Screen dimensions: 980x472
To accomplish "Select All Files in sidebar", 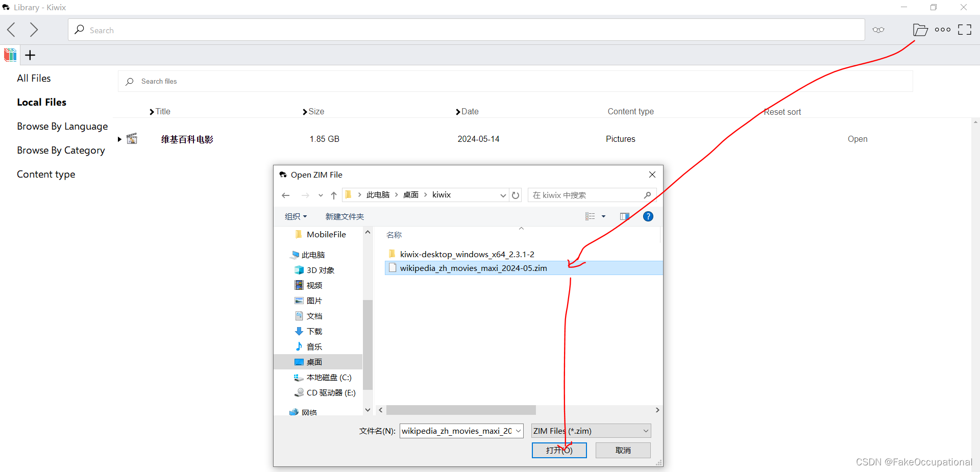I will click(34, 78).
